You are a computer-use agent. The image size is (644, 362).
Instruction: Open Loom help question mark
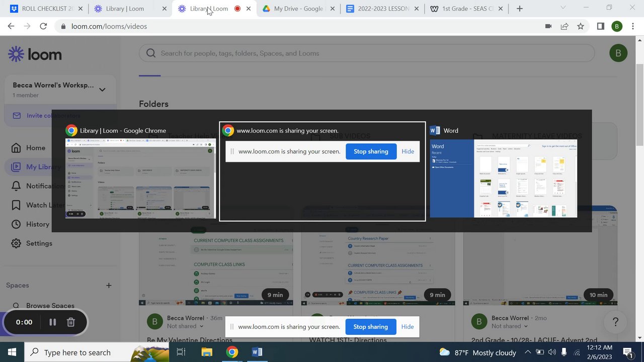click(615, 322)
